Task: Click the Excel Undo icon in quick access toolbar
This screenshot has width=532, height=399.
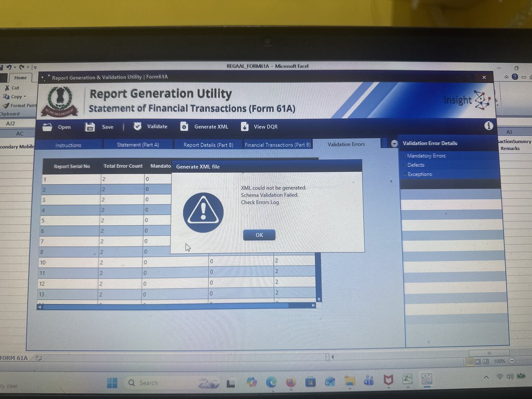Action: click(10, 67)
